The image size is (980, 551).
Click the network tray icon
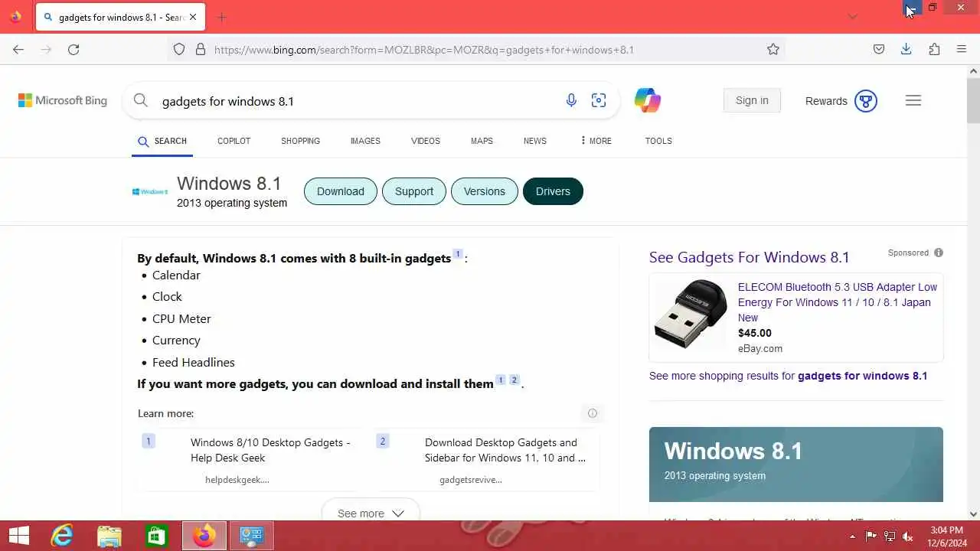[890, 536]
